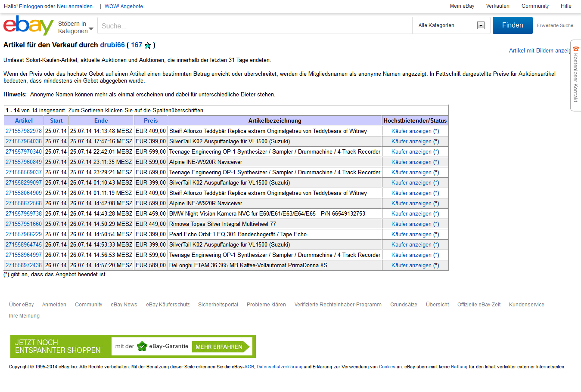Show Käufer anzeigen for Pearl Echo Orbit row
581x392 pixels.
pyautogui.click(x=411, y=234)
